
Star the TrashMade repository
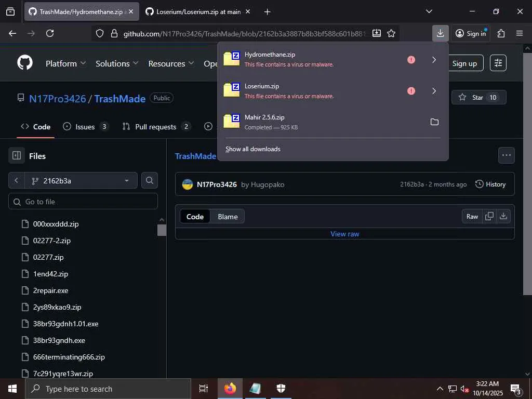[x=478, y=97]
